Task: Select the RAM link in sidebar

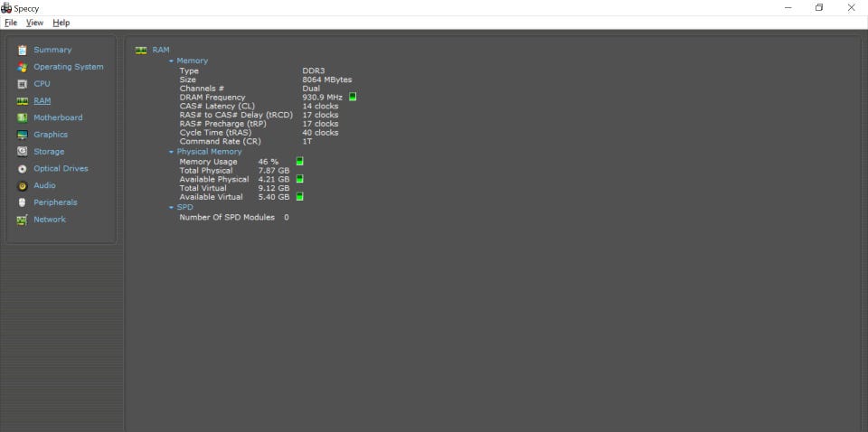Action: point(42,100)
